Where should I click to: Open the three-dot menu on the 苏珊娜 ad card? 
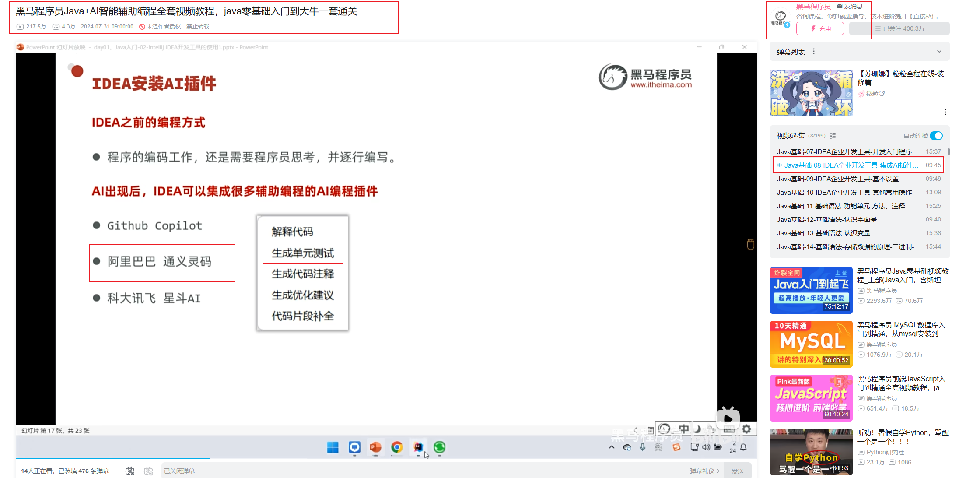[945, 112]
